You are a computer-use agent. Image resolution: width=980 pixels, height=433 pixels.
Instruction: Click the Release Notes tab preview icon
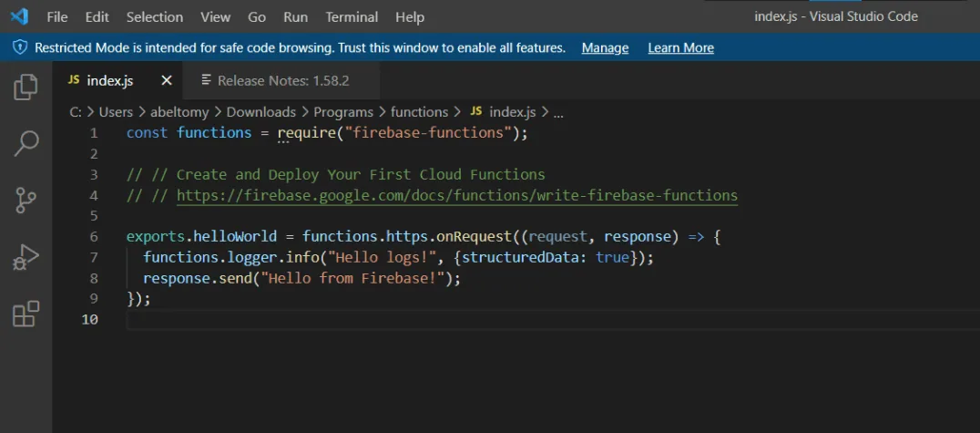point(206,79)
